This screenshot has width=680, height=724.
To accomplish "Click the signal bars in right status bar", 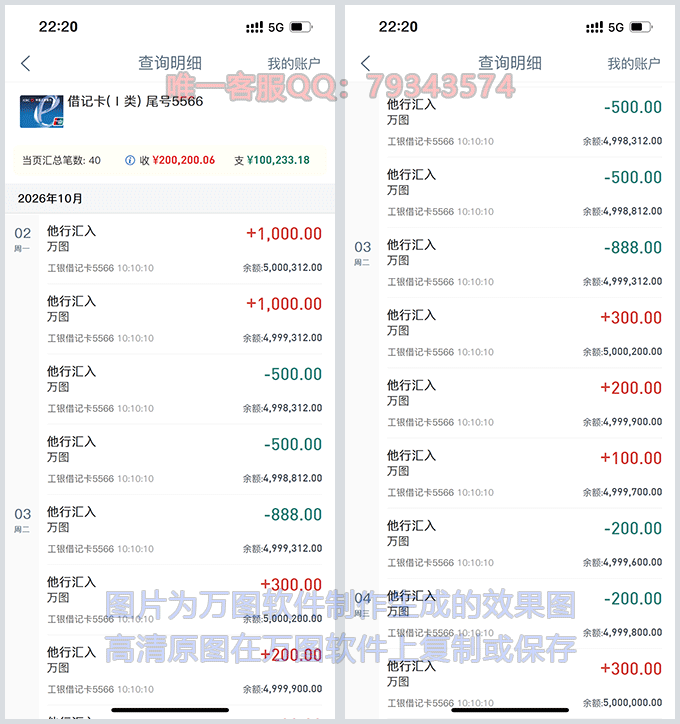I will [594, 27].
